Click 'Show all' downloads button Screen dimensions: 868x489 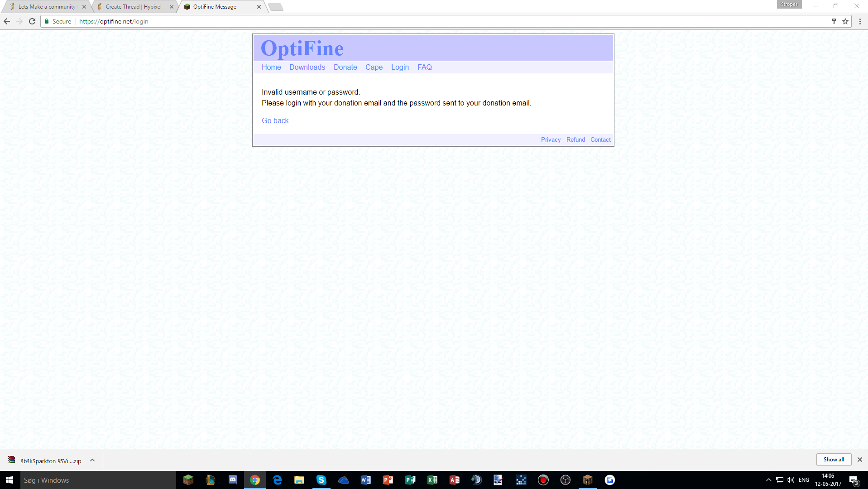click(x=834, y=460)
